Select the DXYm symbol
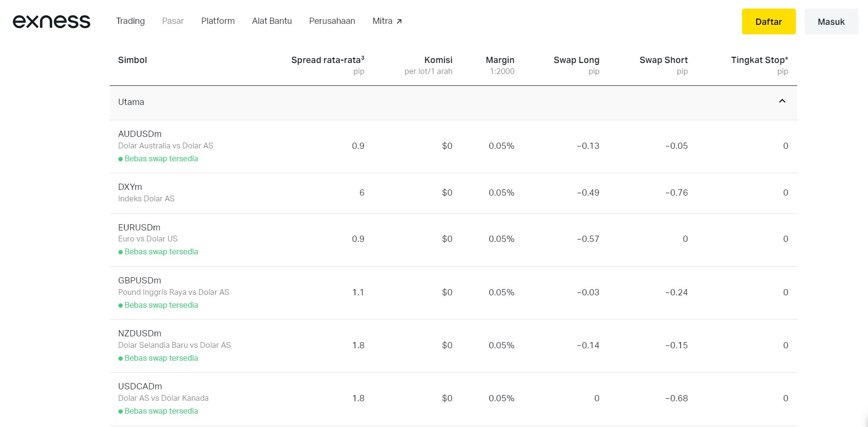The height and width of the screenshot is (427, 868). 130,187
